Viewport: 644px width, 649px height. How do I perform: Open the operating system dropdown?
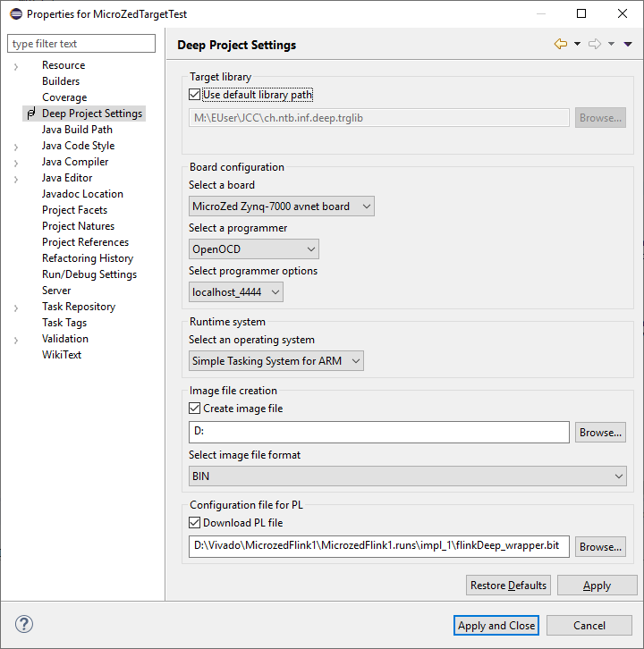coord(276,361)
